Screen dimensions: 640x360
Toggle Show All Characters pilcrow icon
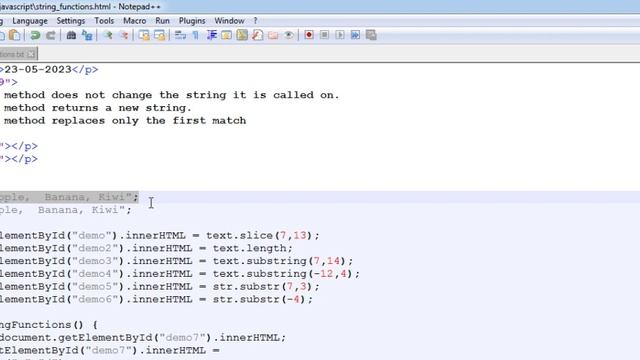[196, 36]
